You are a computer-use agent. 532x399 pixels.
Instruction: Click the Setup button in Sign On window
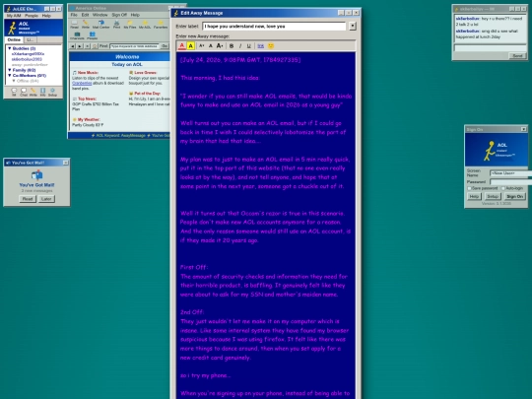coord(493,196)
